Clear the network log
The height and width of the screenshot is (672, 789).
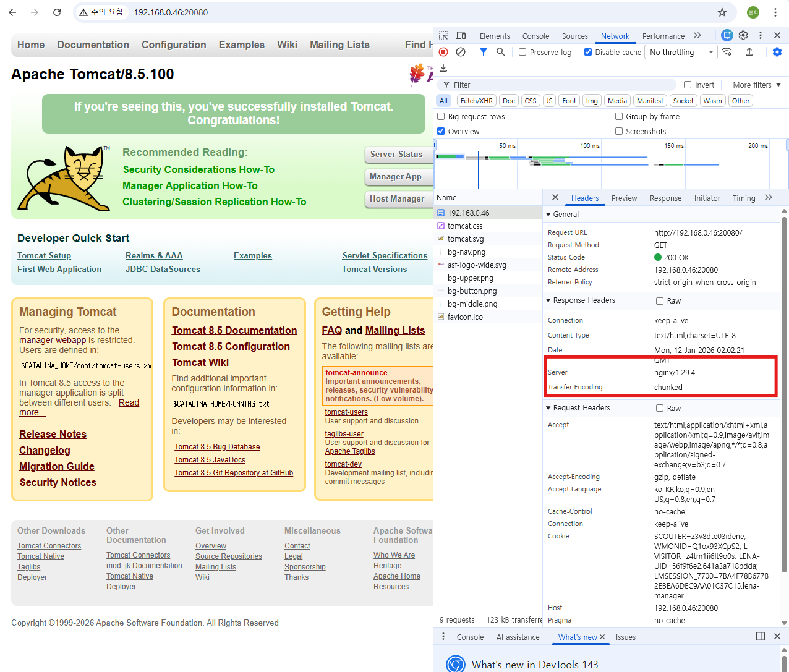pos(461,52)
